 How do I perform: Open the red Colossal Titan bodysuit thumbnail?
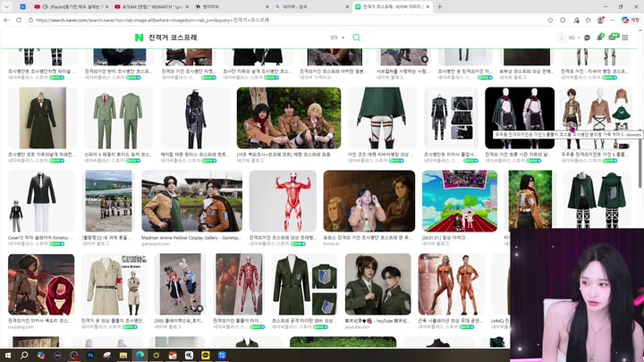click(x=283, y=201)
